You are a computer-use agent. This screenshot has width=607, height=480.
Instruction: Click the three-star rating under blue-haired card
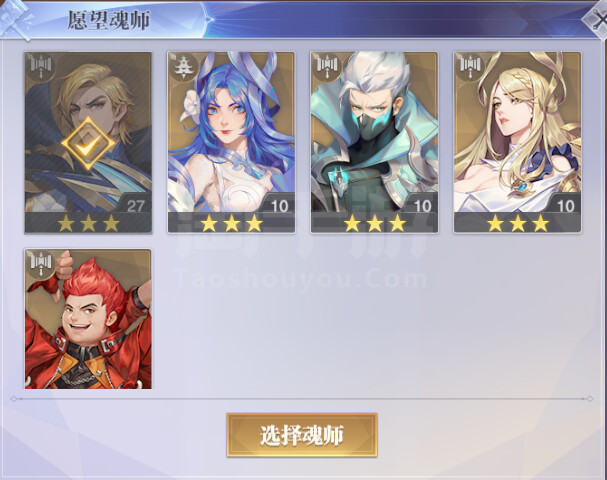pos(231,223)
